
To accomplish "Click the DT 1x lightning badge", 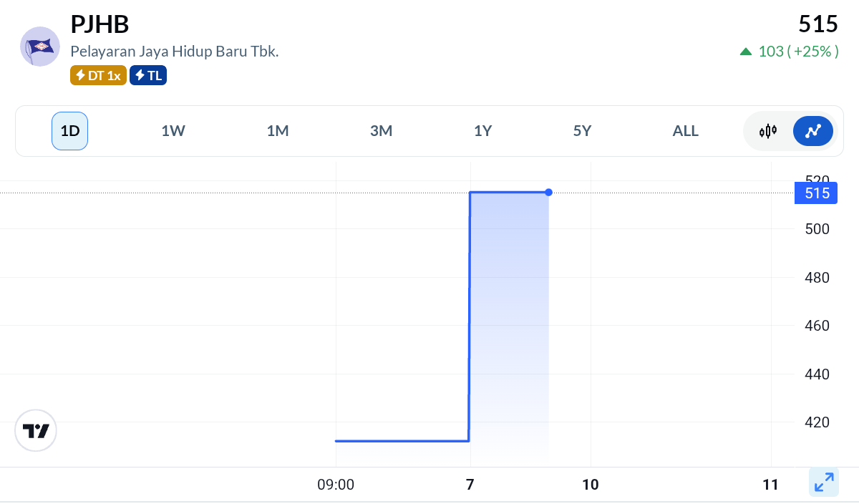I will (x=98, y=75).
